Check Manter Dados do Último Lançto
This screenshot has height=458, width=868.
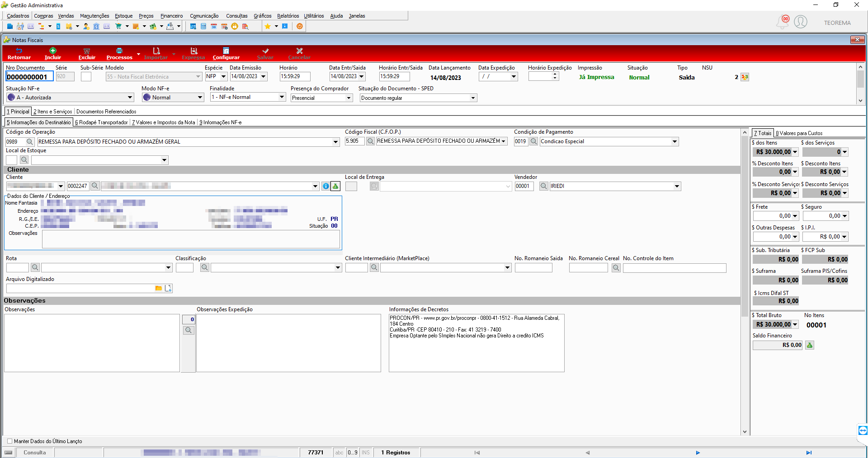[x=9, y=441]
